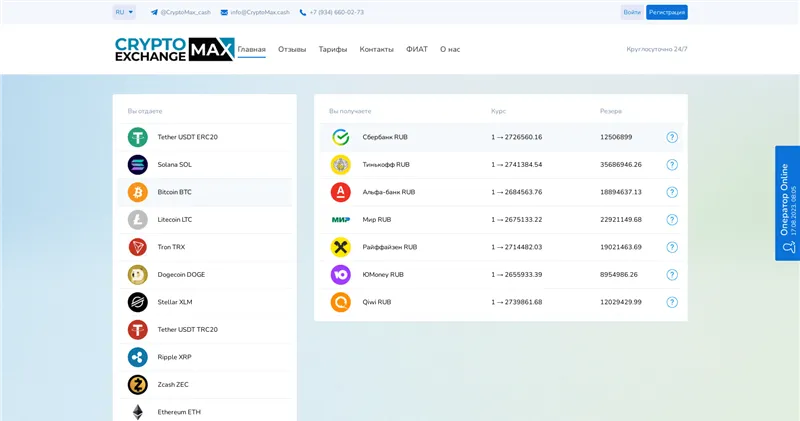Select Stellar XLM label

coord(174,302)
